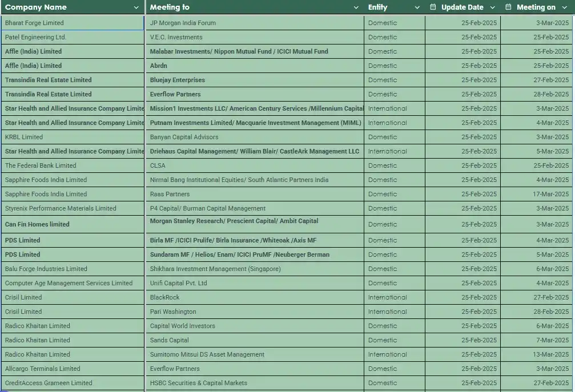Click the Nirmal Bang Institutional Equities cell
The height and width of the screenshot is (392, 575).
click(x=255, y=180)
